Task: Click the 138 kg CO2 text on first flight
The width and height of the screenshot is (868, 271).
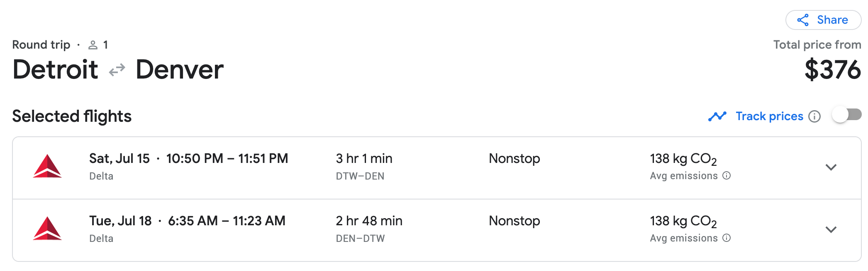Action: 683,159
